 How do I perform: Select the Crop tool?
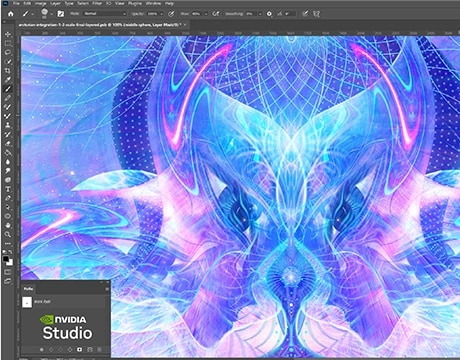(x=8, y=71)
